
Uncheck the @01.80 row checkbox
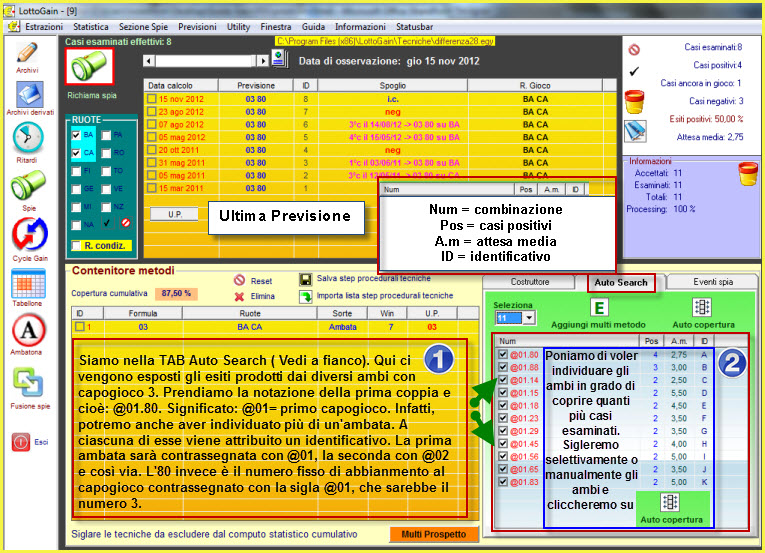[x=503, y=354]
